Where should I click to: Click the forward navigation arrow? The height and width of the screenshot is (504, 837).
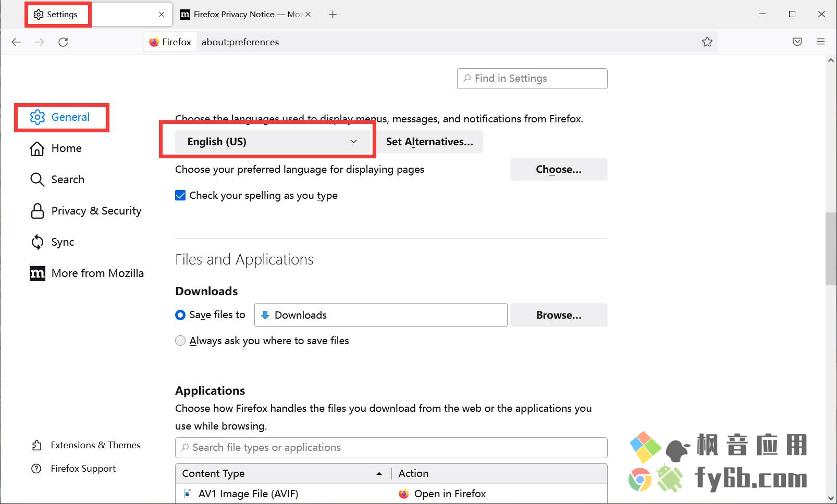point(40,42)
